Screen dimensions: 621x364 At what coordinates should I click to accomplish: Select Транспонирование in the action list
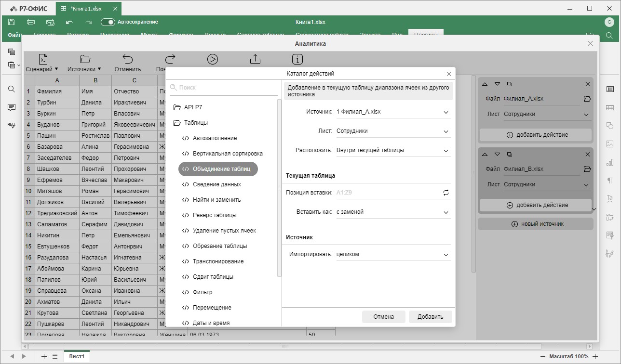click(x=218, y=261)
